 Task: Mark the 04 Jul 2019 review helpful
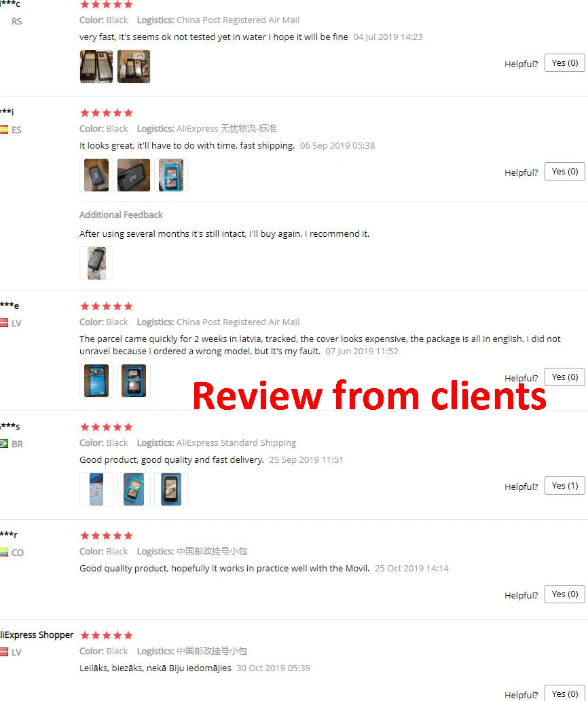click(564, 63)
